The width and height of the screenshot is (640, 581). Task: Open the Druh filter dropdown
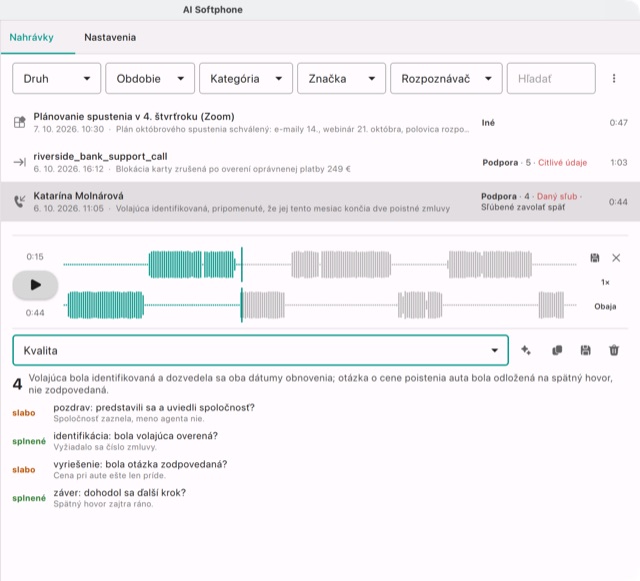point(56,78)
